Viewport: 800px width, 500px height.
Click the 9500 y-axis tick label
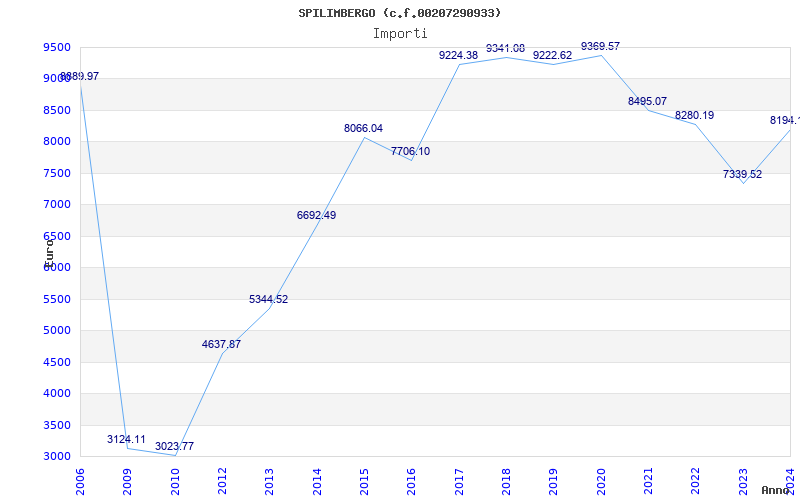click(x=57, y=47)
